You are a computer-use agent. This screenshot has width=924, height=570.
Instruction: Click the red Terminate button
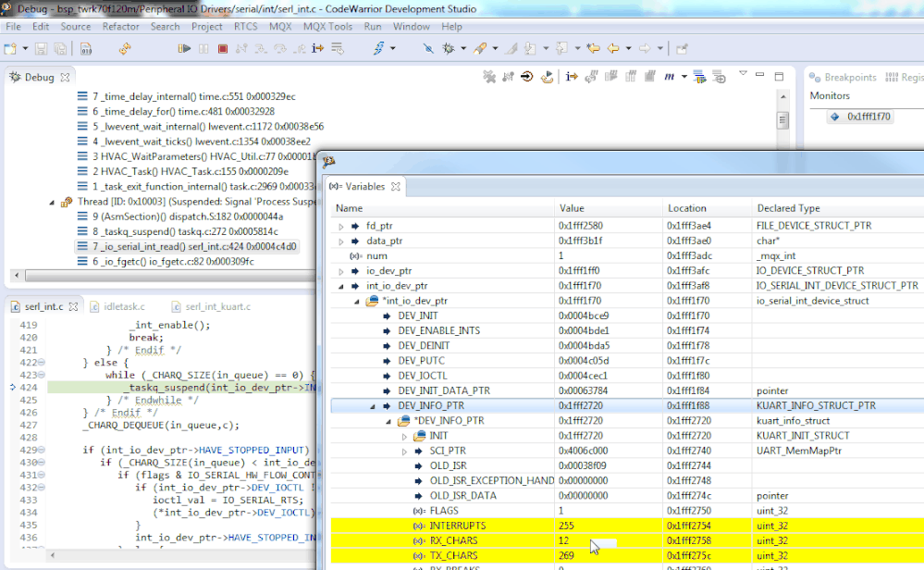[222, 48]
